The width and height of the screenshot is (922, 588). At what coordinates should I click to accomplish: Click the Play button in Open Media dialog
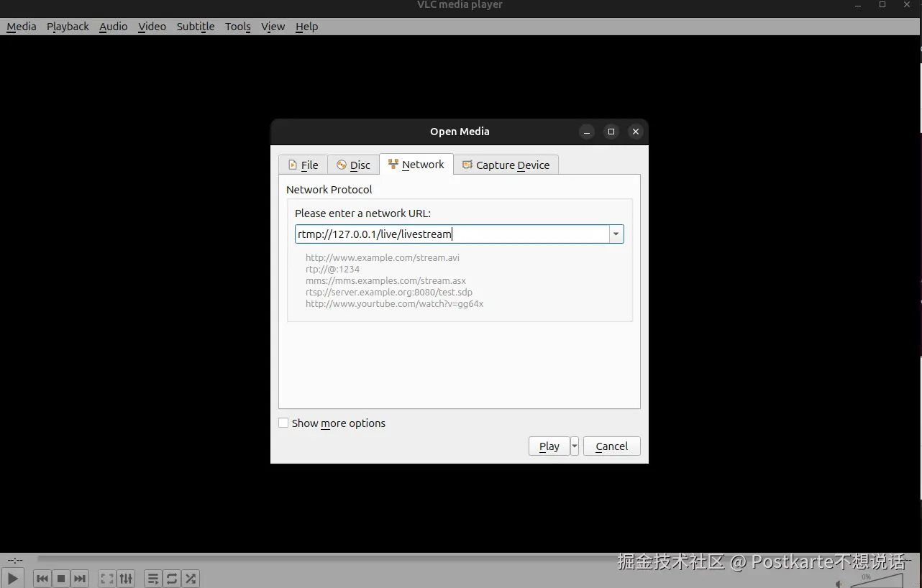[549, 446]
